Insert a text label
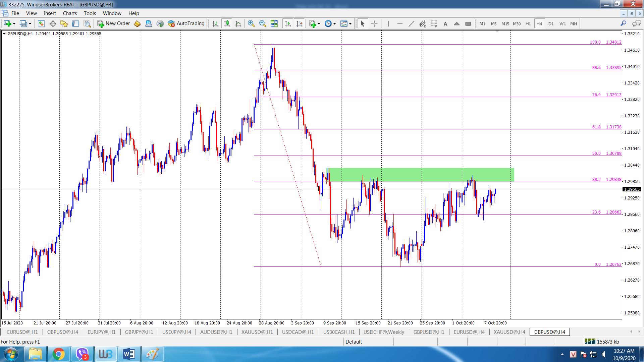The image size is (644, 362). (445, 23)
